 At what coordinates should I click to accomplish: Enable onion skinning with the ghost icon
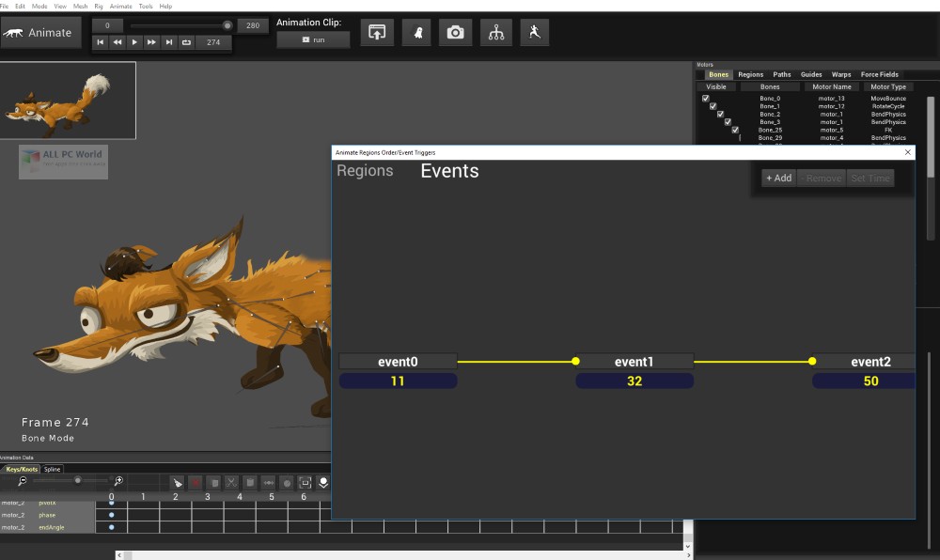pos(416,31)
